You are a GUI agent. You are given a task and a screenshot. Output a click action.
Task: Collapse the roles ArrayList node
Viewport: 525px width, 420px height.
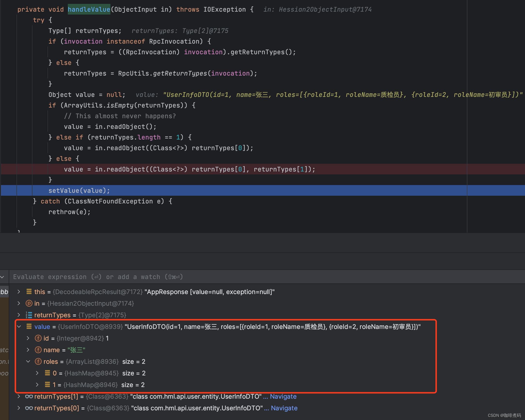[x=28, y=362]
